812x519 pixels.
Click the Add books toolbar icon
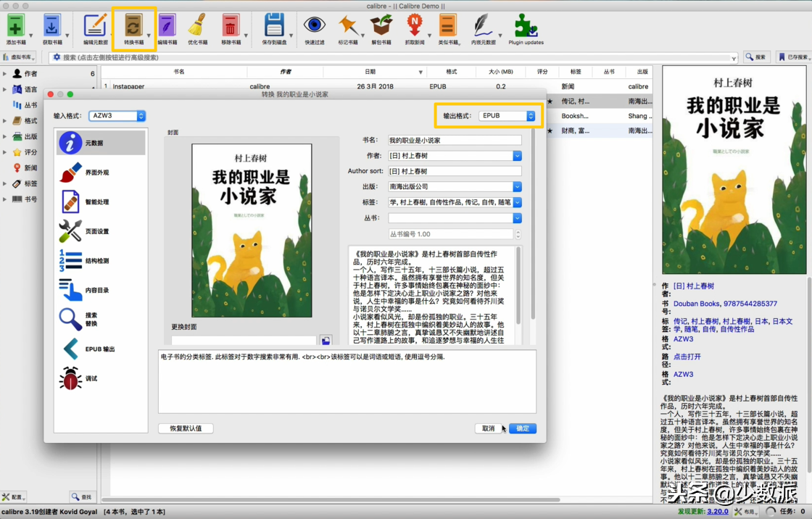[15, 26]
